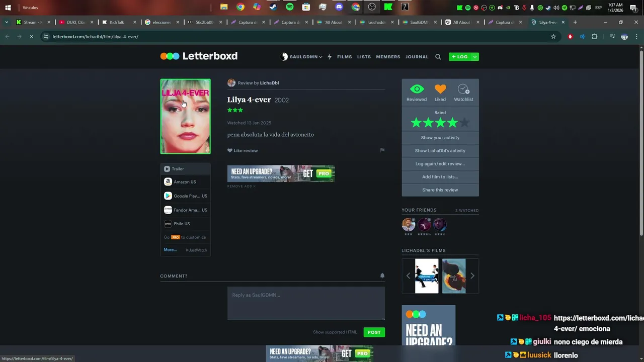
Task: Open the FILMS menu
Action: (x=345, y=57)
